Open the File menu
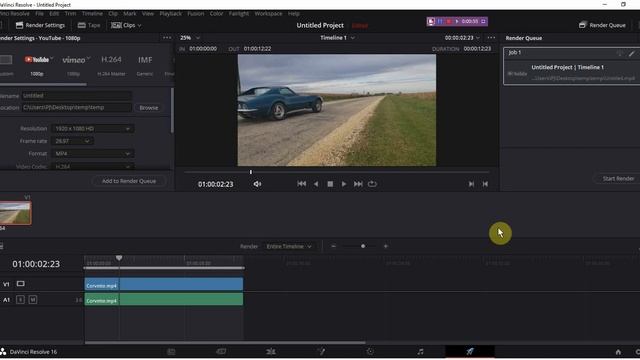 coord(39,13)
